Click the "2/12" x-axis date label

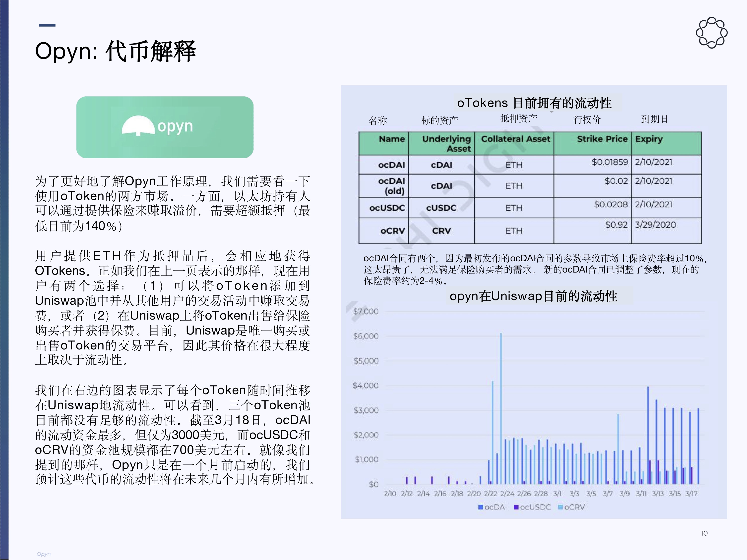407,494
